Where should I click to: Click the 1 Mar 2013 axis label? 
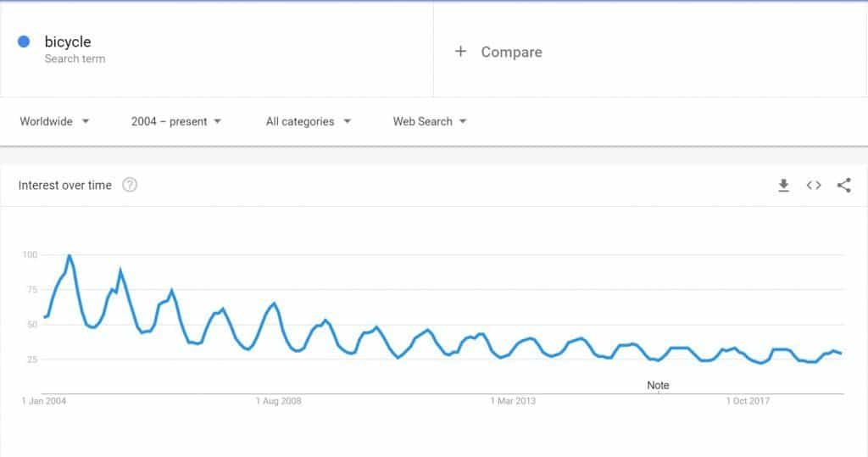coord(514,401)
